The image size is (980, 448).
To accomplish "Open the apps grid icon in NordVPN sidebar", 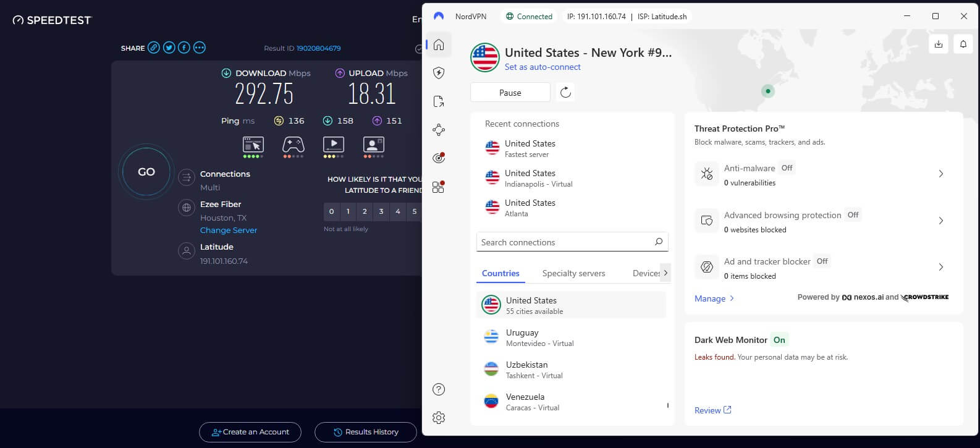I will coord(439,187).
